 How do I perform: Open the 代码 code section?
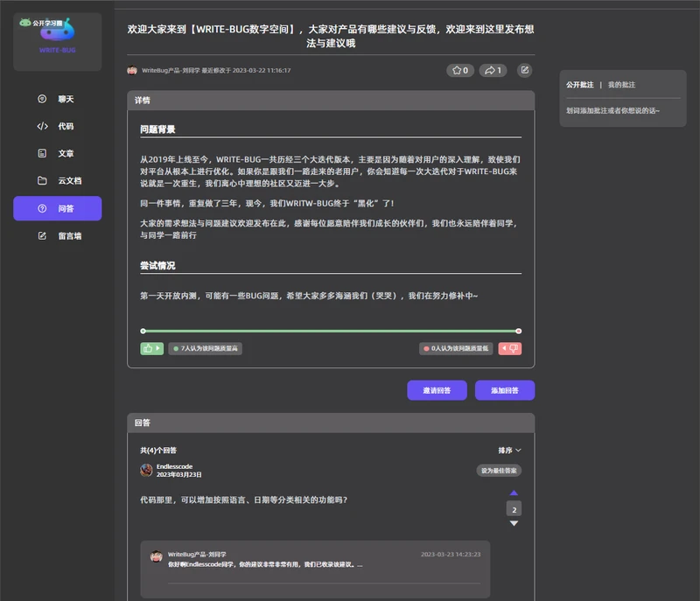tap(58, 126)
